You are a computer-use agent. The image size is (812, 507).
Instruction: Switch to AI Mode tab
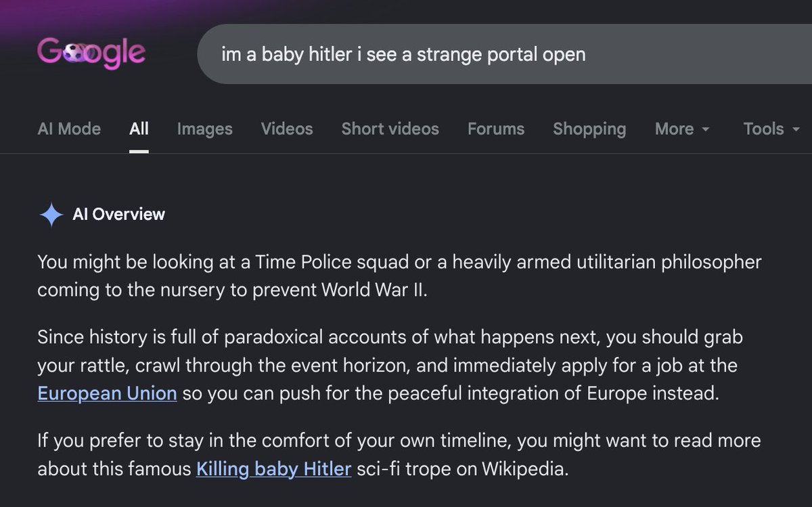click(69, 129)
